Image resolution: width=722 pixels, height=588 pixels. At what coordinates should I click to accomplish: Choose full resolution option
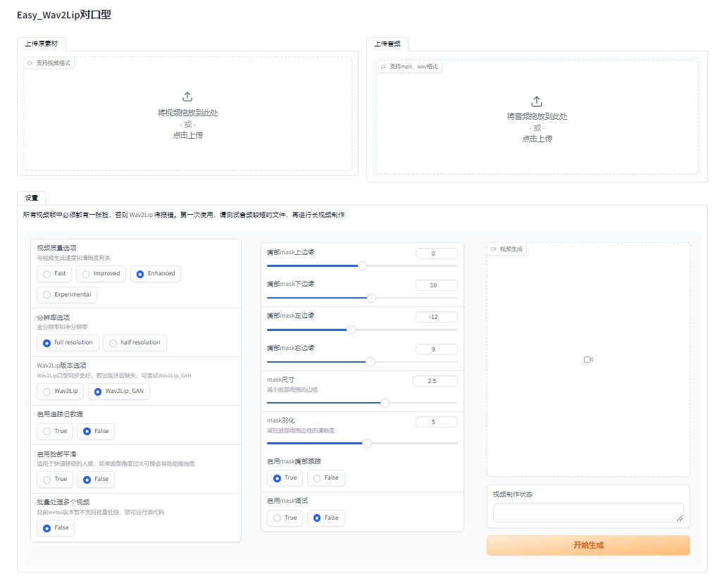68,342
